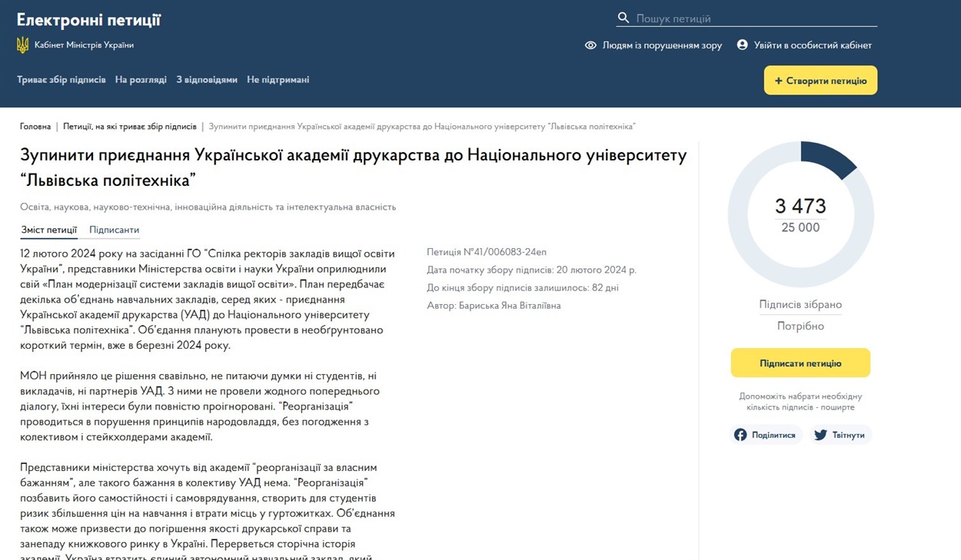Image resolution: width=961 pixels, height=560 pixels.
Task: Click the Створити петицію button
Action: point(820,81)
